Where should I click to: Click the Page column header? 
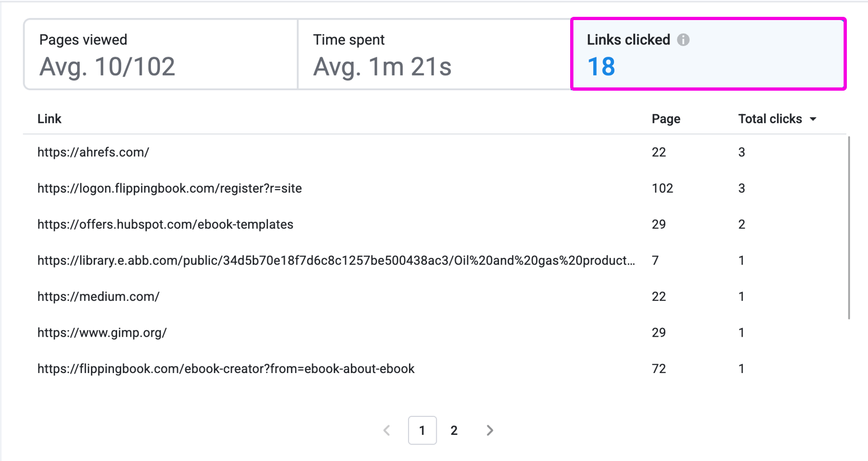666,119
